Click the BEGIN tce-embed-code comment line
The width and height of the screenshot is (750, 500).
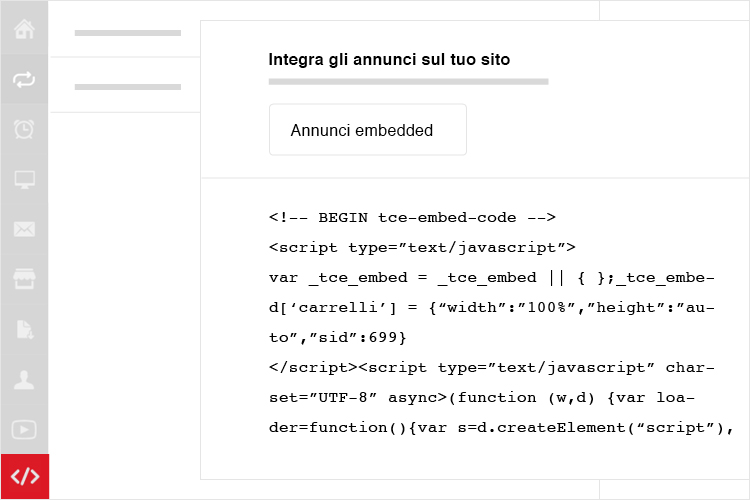(412, 218)
